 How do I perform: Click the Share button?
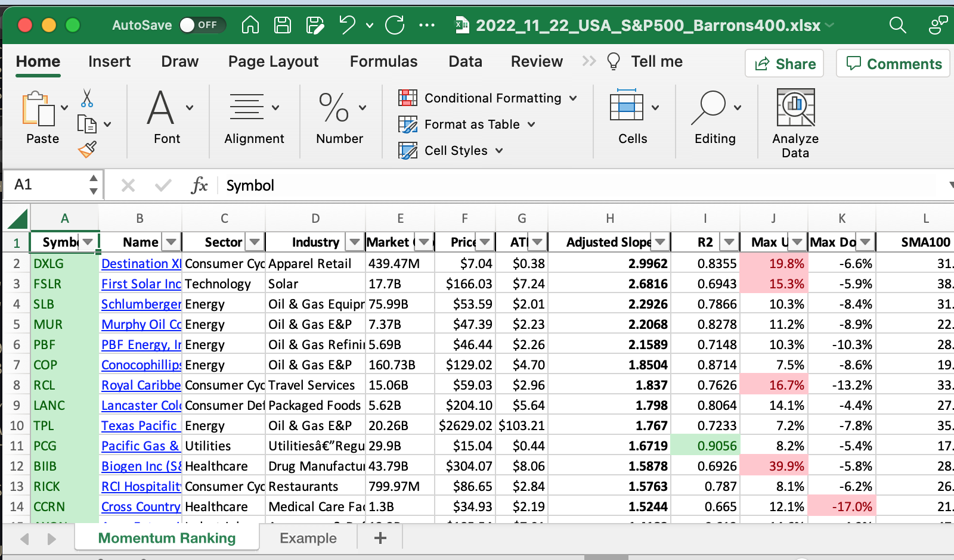[784, 64]
